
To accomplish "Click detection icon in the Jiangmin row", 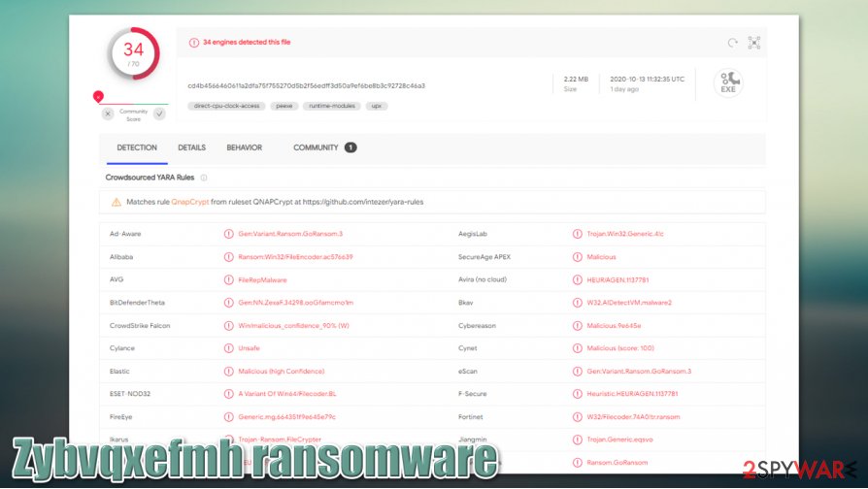I will (x=578, y=440).
